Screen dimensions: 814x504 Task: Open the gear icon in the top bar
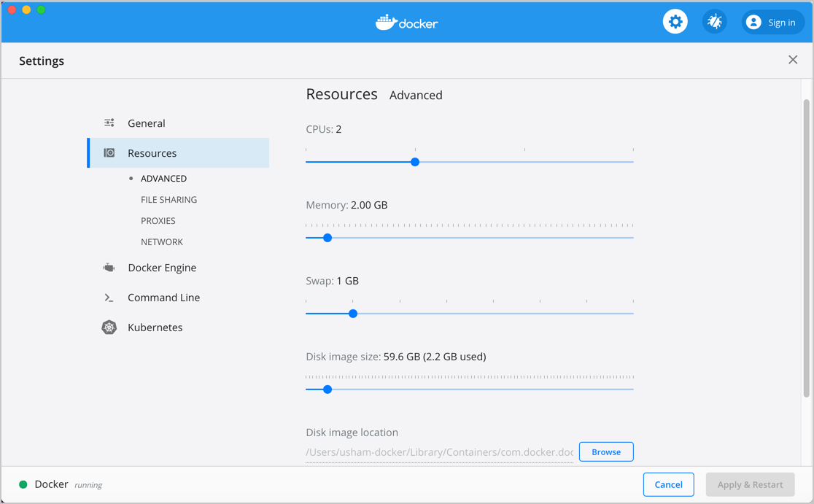tap(675, 21)
